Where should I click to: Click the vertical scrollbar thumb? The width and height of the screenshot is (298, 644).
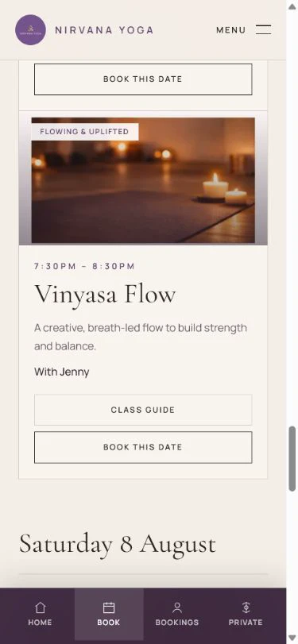(x=292, y=458)
